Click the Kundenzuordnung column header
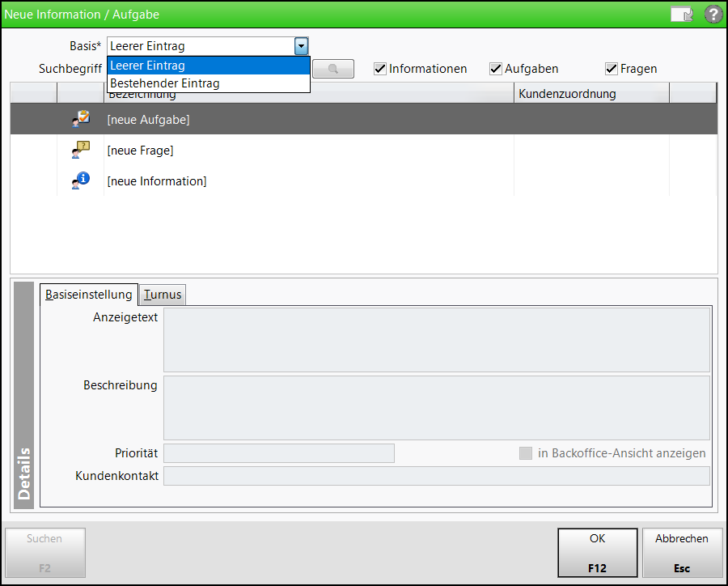728x586 pixels. [x=590, y=94]
